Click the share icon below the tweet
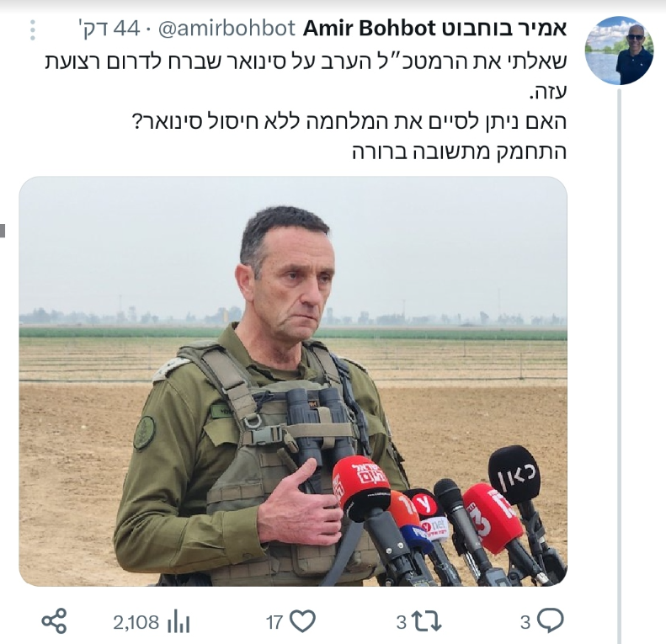The width and height of the screenshot is (666, 644). [x=54, y=621]
